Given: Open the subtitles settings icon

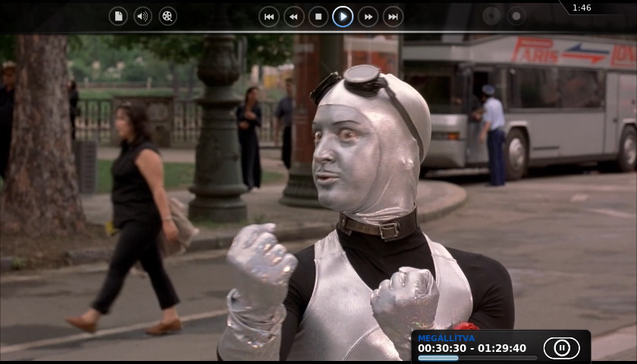Looking at the screenshot, I should (x=118, y=16).
